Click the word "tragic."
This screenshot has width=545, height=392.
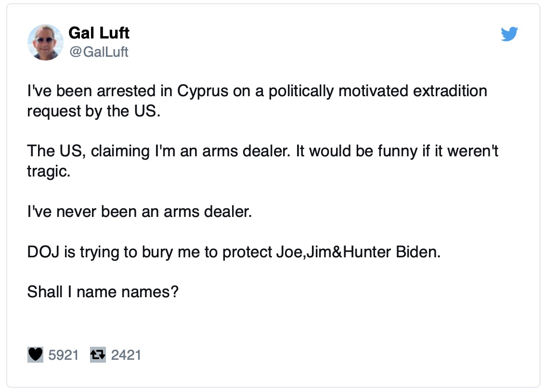click(x=49, y=171)
